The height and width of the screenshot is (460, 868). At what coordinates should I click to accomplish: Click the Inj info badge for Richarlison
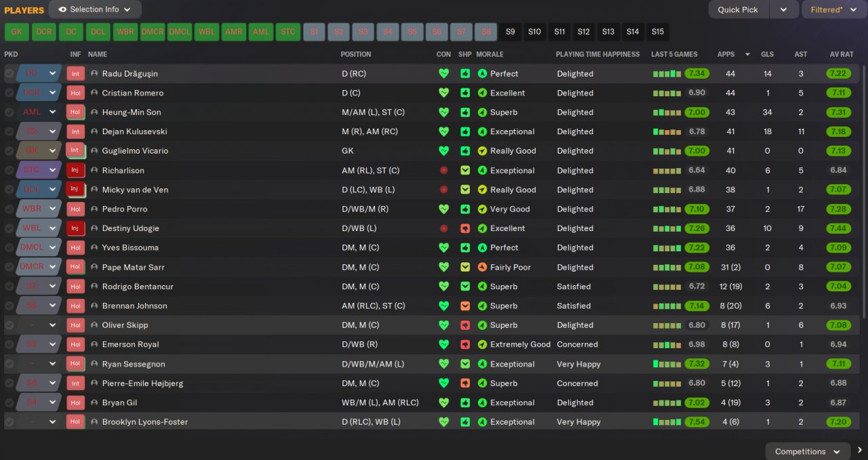click(75, 170)
